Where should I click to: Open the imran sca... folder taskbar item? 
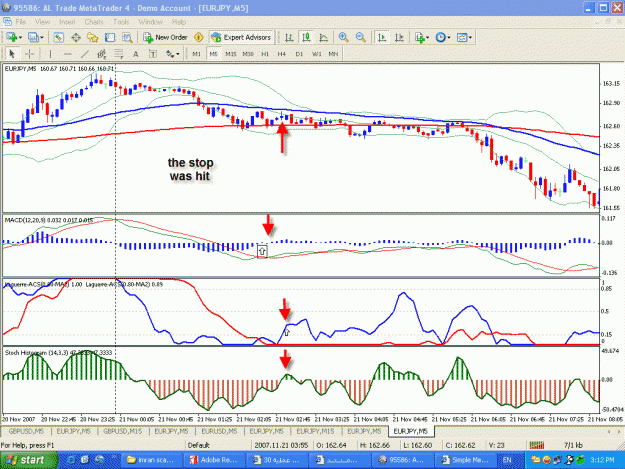coord(151,460)
